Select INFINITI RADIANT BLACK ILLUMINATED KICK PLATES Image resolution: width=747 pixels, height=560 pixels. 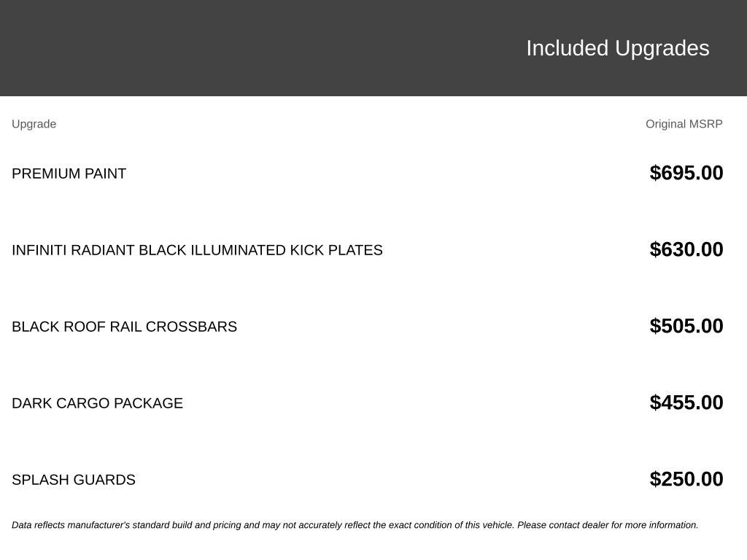(x=197, y=250)
